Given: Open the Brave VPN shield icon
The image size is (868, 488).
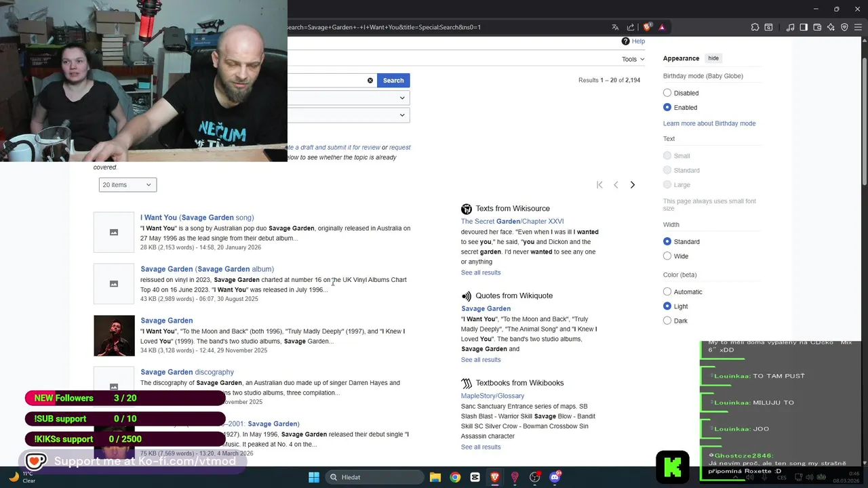Looking at the screenshot, I should pyautogui.click(x=844, y=27).
